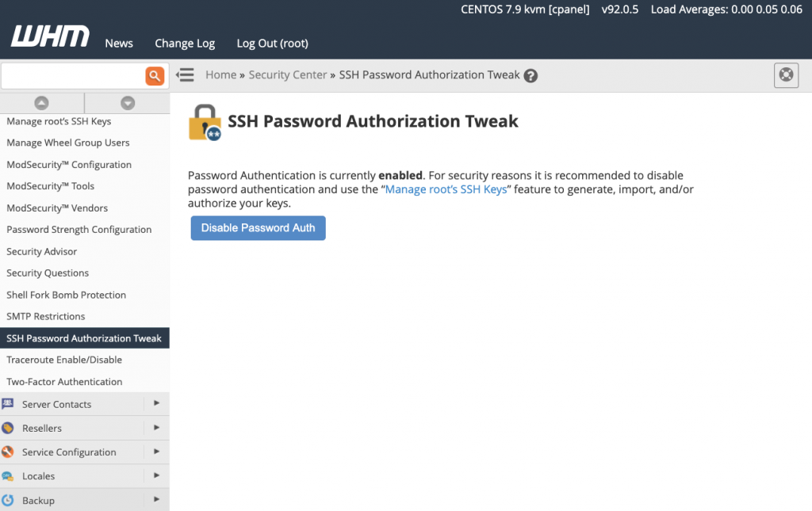
Task: Open the Change Log menu item
Action: 185,44
